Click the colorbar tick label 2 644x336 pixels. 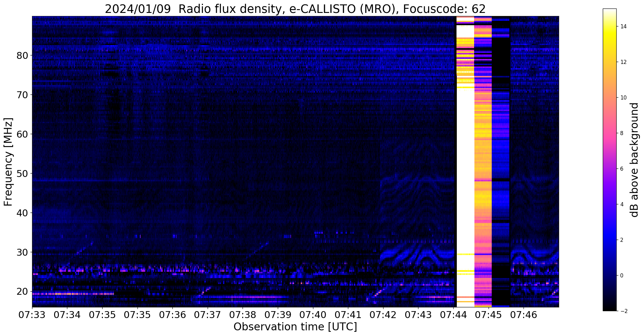click(x=621, y=240)
